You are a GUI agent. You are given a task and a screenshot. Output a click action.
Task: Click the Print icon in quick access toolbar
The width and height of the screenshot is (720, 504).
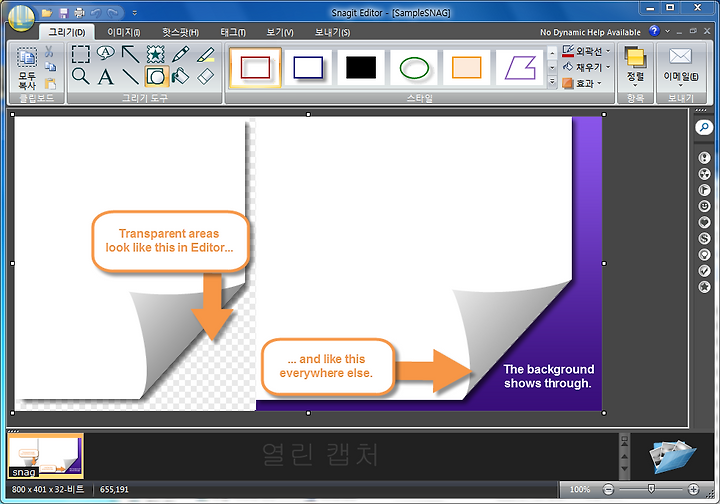79,13
